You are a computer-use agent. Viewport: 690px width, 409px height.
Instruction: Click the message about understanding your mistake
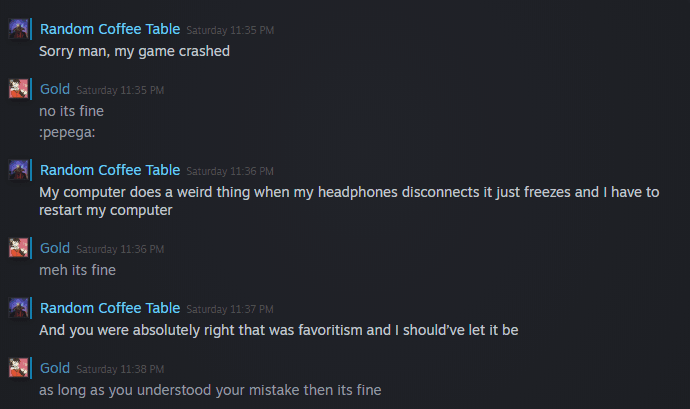pyautogui.click(x=210, y=389)
